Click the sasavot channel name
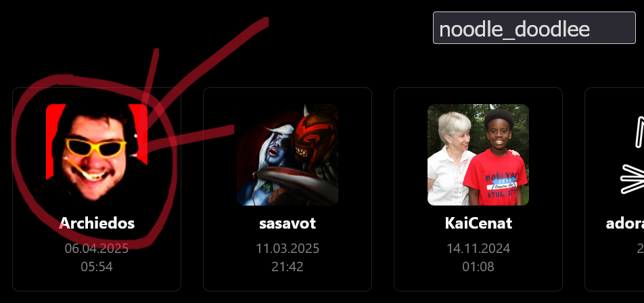The height and width of the screenshot is (303, 644). pyautogui.click(x=287, y=223)
